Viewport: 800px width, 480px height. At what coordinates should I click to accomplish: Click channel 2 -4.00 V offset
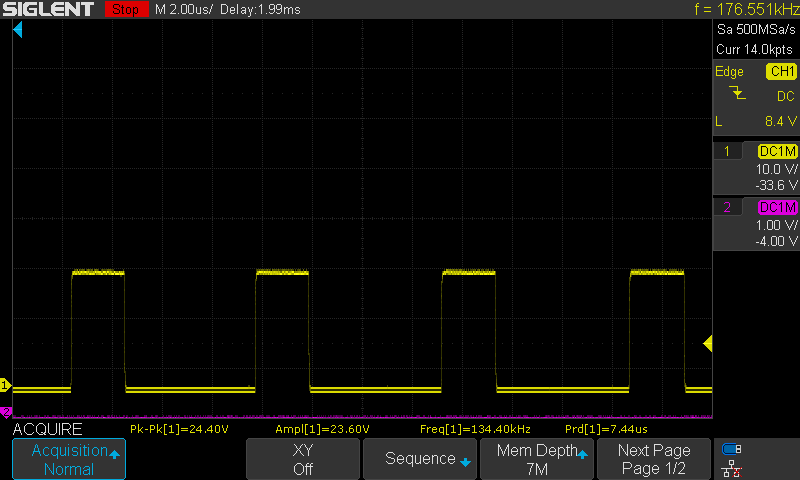click(776, 241)
